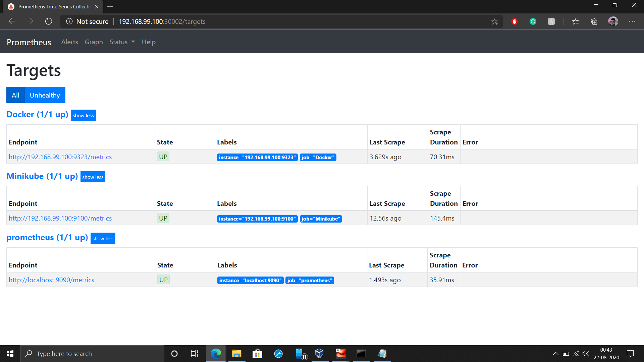The image size is (644, 362).
Task: Collapse the Minikube targets table
Action: (x=93, y=177)
